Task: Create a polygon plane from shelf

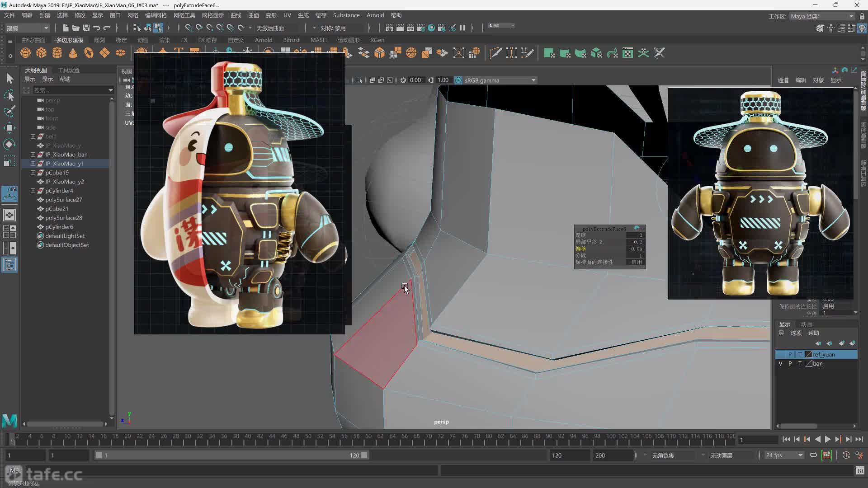Action: (x=104, y=53)
